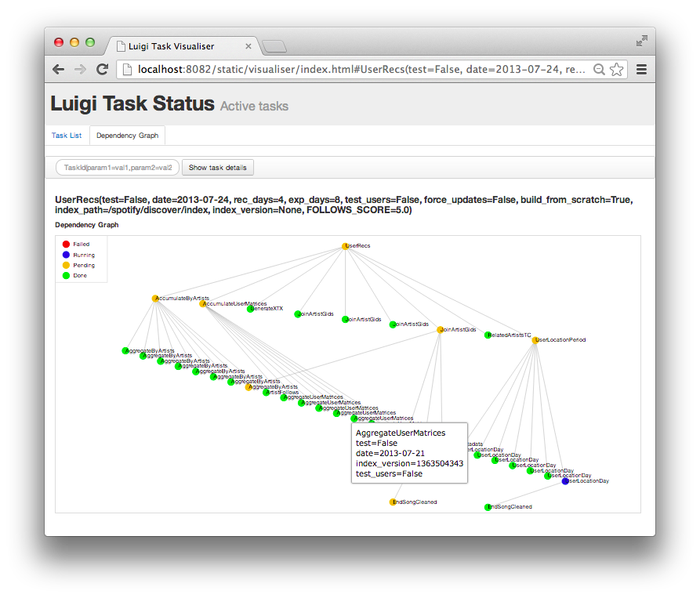Toggle the Failed legend indicator
Viewport: 700px width, 598px height.
point(67,245)
